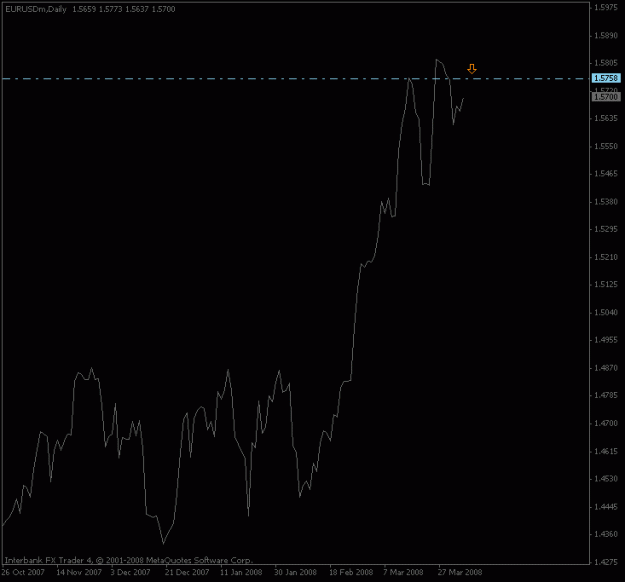The image size is (625, 582).
Task: Click the 14 Nov 2007 date label
Action: tap(79, 572)
